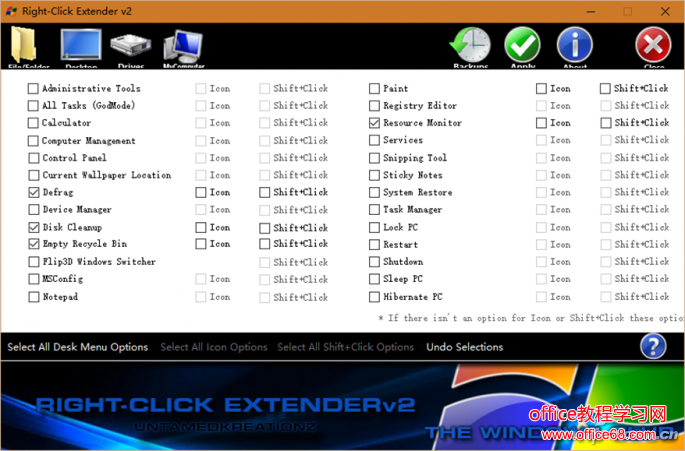Click the app icon in the title bar
Viewport: 685px width, 451px height.
(x=11, y=11)
